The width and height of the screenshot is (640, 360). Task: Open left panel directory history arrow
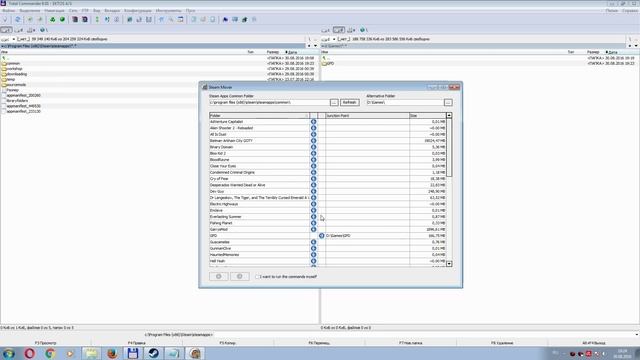315,46
